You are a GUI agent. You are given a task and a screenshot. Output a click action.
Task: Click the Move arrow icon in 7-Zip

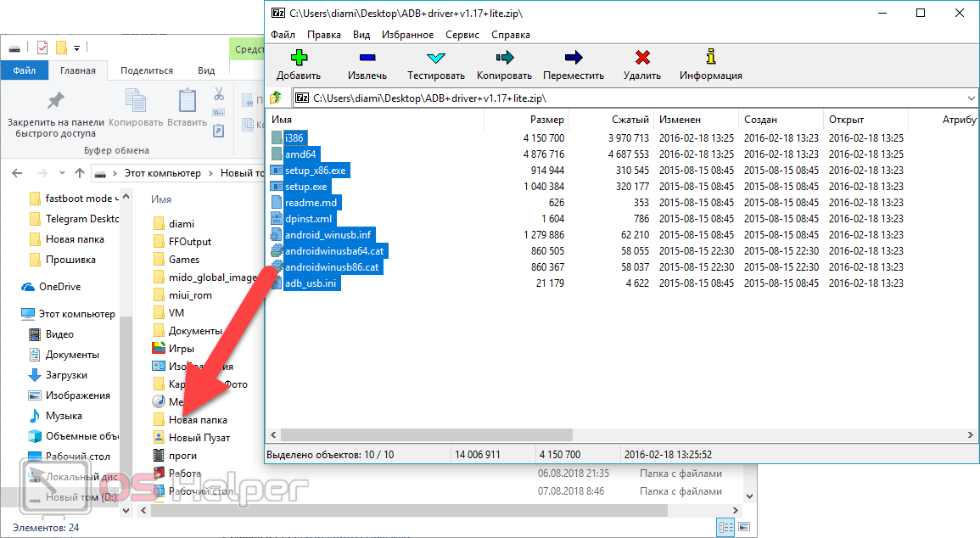pyautogui.click(x=574, y=58)
